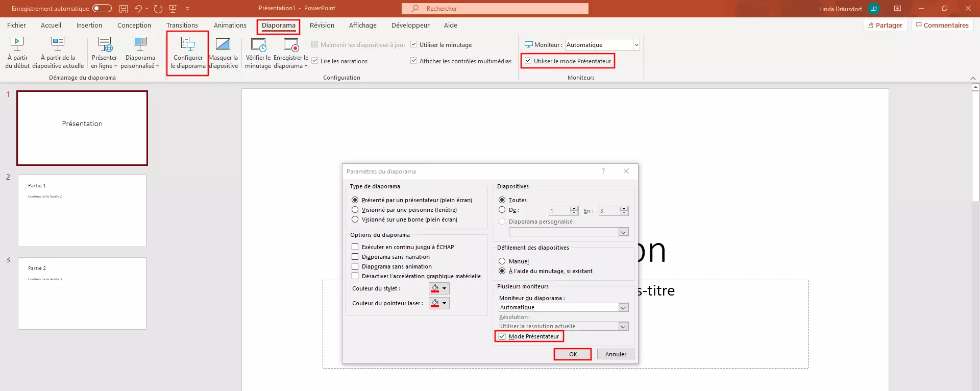The height and width of the screenshot is (391, 980).
Task: Check Exécuter en continu jusqu'à ÉCHAP
Action: point(355,247)
